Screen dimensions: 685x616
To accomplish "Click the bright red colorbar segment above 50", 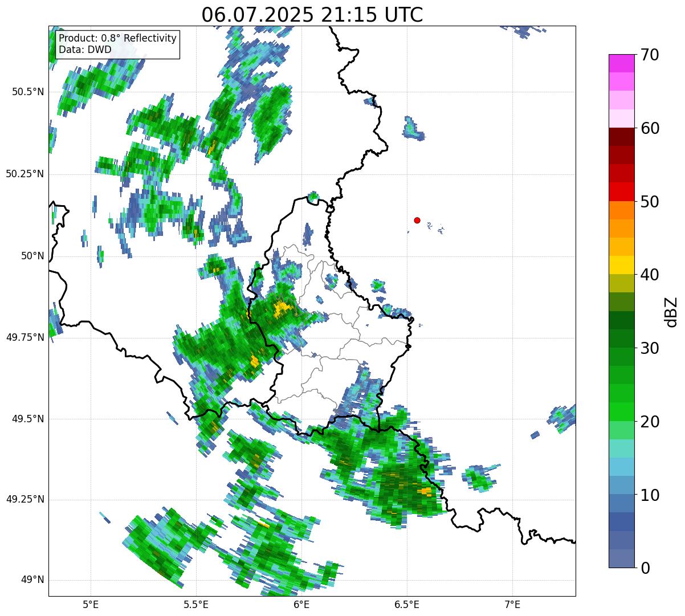I will pyautogui.click(x=621, y=192).
